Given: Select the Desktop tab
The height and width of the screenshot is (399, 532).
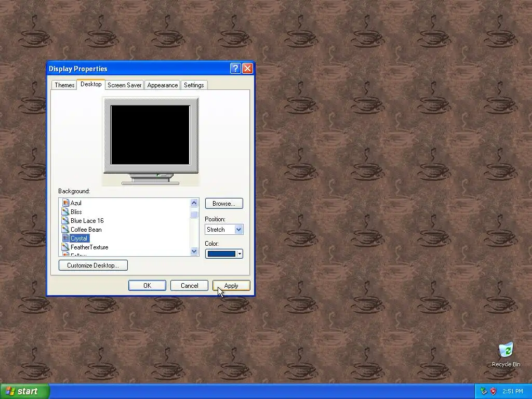Looking at the screenshot, I should click(91, 84).
